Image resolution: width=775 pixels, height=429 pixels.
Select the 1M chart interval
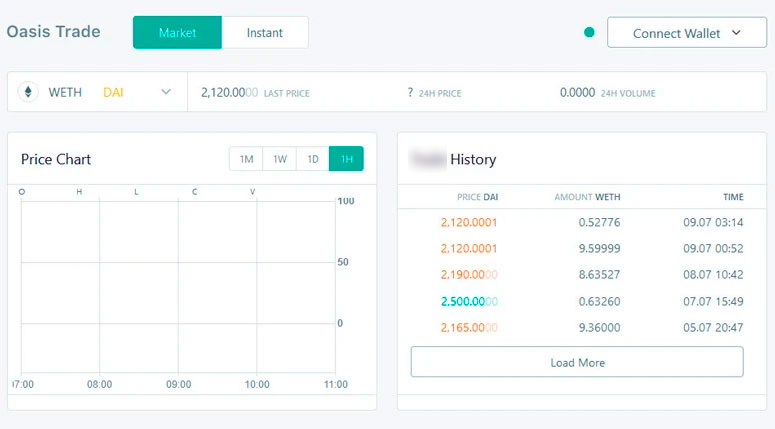click(246, 159)
